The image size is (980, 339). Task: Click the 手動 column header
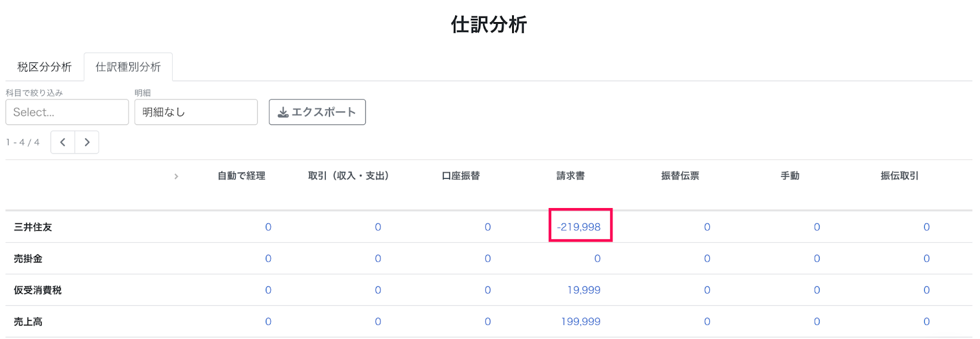[790, 176]
